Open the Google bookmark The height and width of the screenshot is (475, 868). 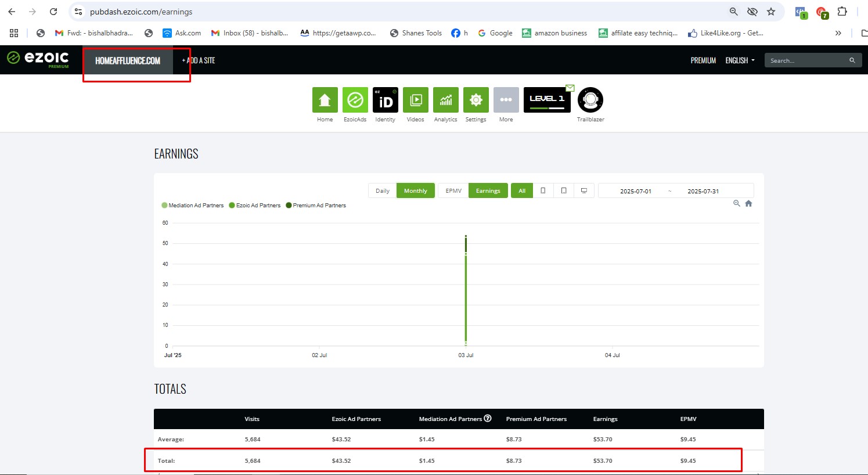tap(495, 33)
